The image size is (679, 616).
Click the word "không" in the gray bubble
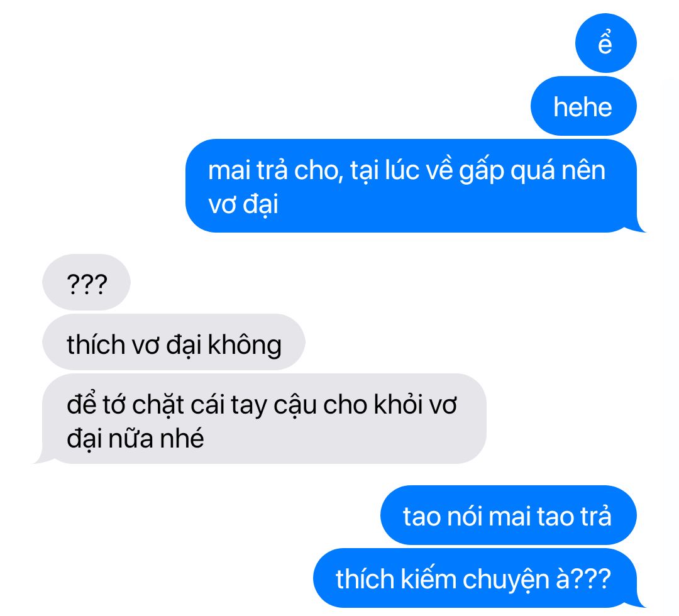pyautogui.click(x=245, y=346)
